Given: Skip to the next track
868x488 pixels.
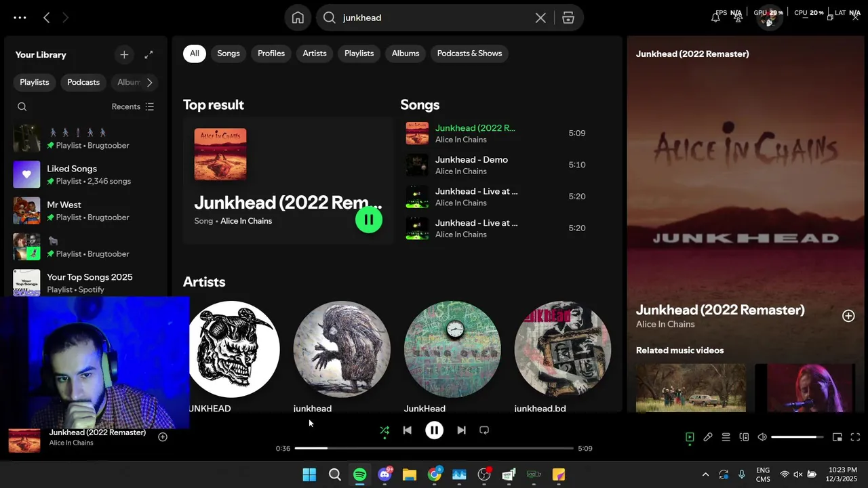Looking at the screenshot, I should (x=461, y=430).
